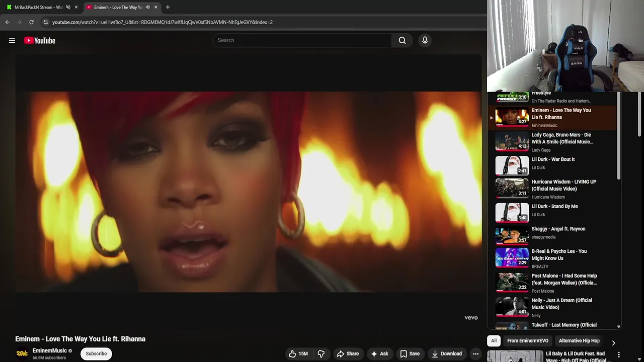Start voice search with microphone icon
Image resolution: width=644 pixels, height=362 pixels.
pos(425,40)
